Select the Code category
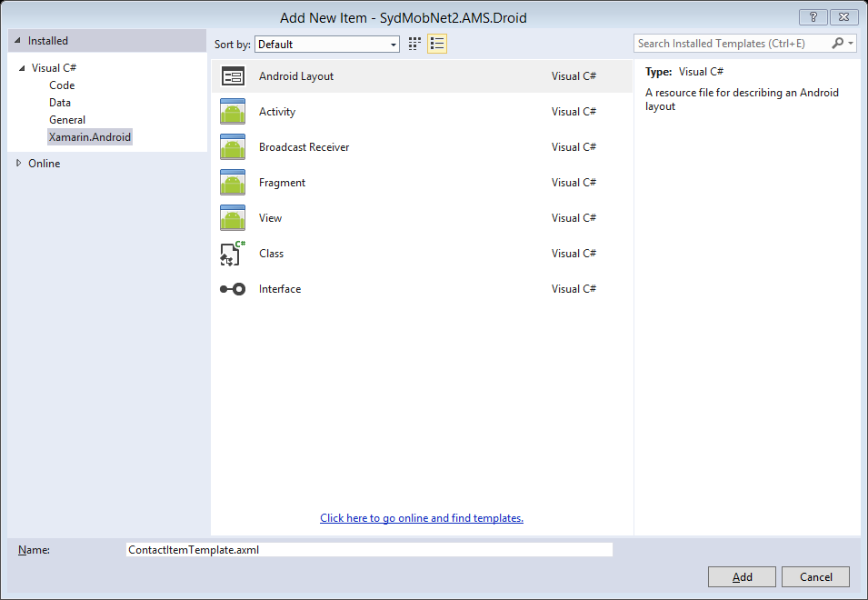The height and width of the screenshot is (600, 868). (62, 85)
